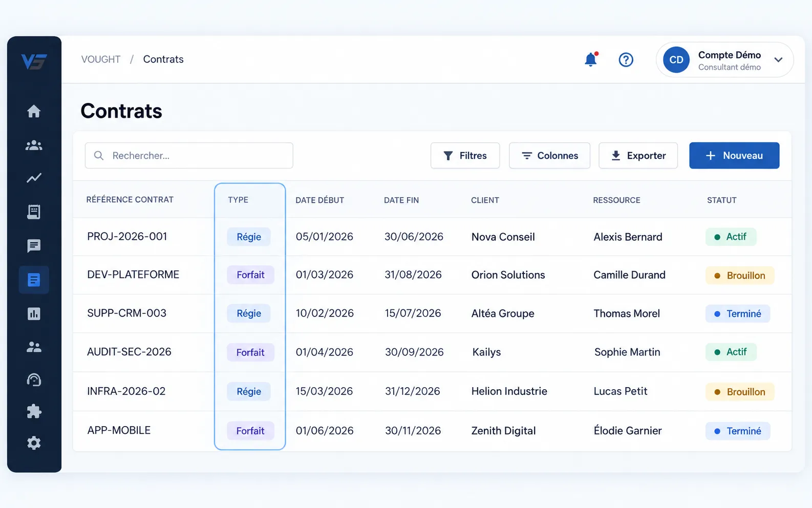Open contract SUPP-CRM-003

(127, 313)
